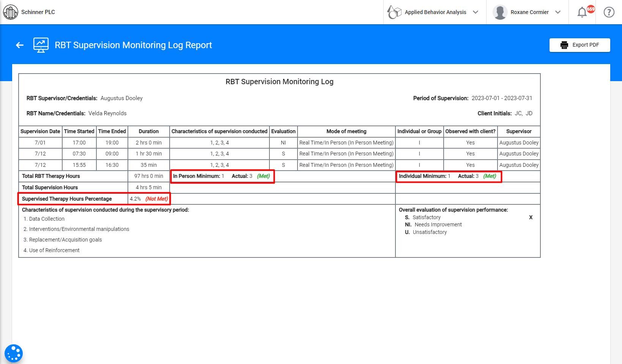Viewport: 622px width, 364px height.
Task: Click the printer icon in Export PDF
Action: tap(564, 45)
